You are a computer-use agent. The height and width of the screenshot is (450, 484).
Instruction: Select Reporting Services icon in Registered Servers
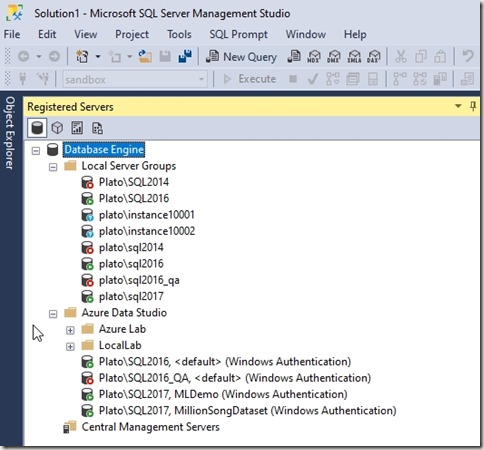point(77,128)
